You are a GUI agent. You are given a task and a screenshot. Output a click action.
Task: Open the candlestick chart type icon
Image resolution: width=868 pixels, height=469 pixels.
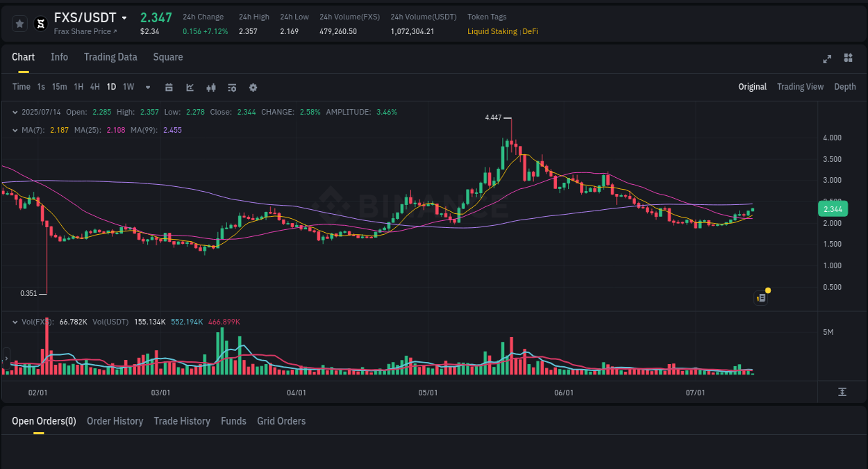pos(210,87)
